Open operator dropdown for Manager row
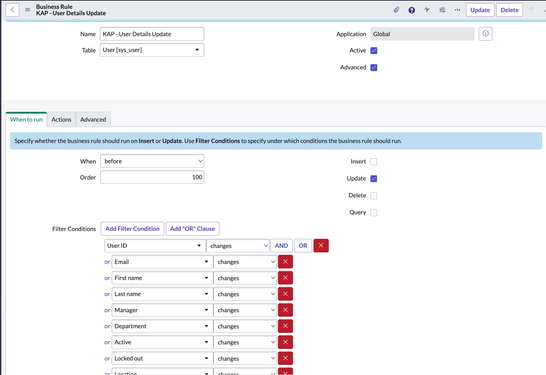This screenshot has width=546, height=375. (x=245, y=310)
